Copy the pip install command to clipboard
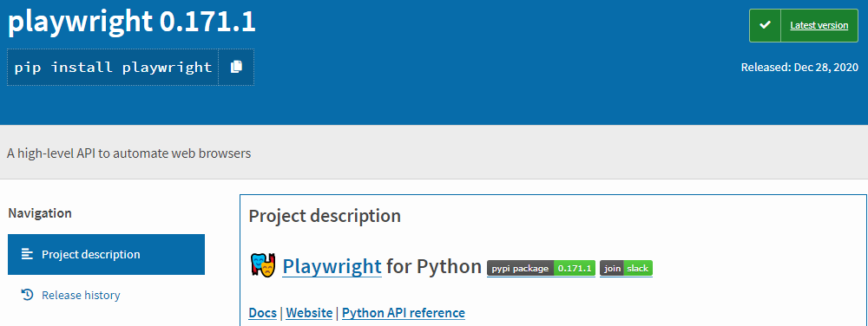This screenshot has width=868, height=326. pyautogui.click(x=236, y=67)
